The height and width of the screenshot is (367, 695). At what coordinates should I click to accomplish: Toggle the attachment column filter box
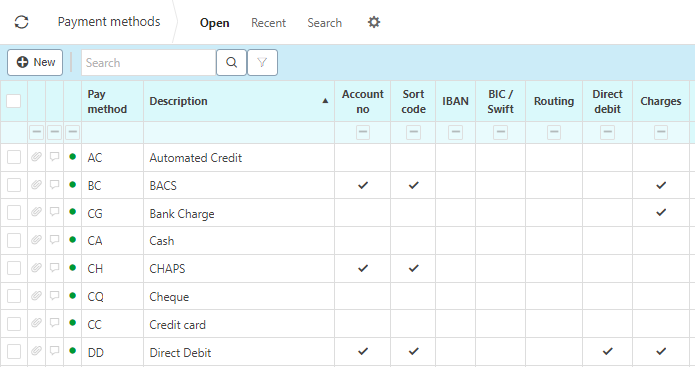(x=36, y=132)
